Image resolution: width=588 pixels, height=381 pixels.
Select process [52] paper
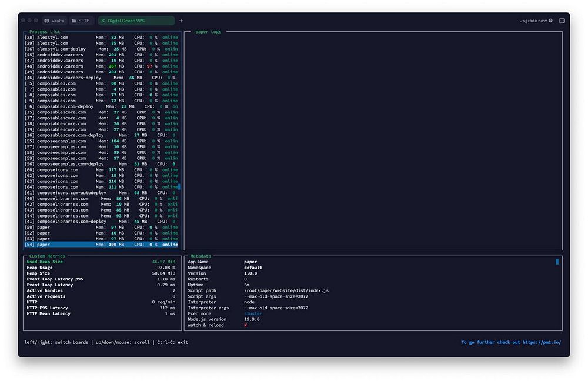[101, 233]
